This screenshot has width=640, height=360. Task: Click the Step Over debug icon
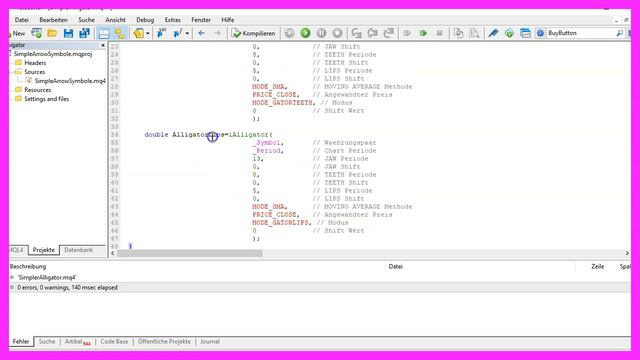pyautogui.click(x=373, y=33)
